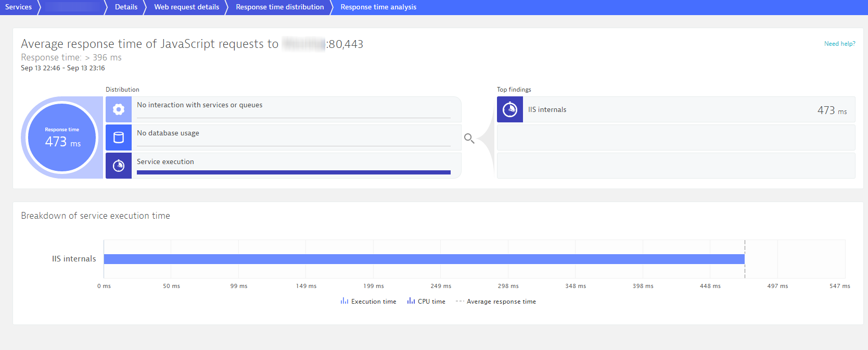868x350 pixels.
Task: Click the 473 ms response time circle
Action: 62,137
